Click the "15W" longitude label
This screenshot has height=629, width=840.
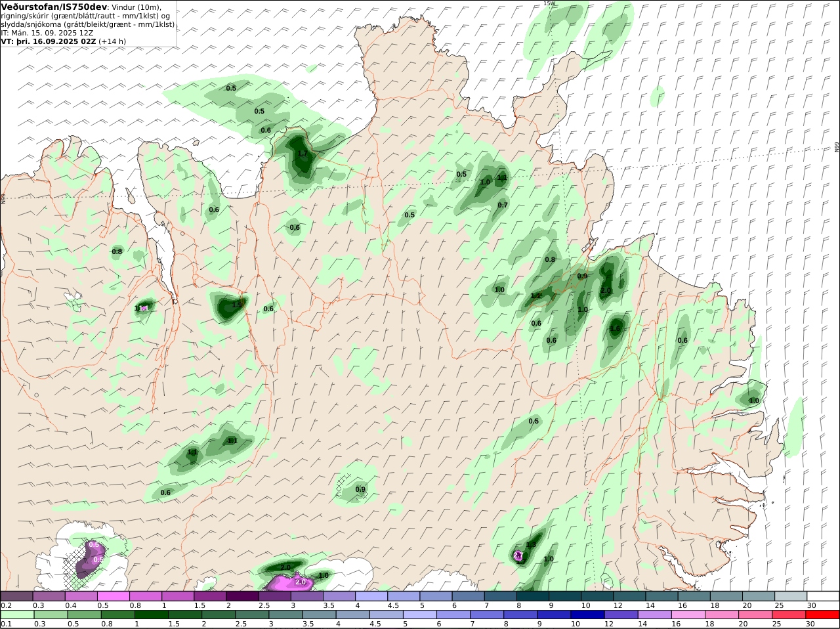coord(549,3)
